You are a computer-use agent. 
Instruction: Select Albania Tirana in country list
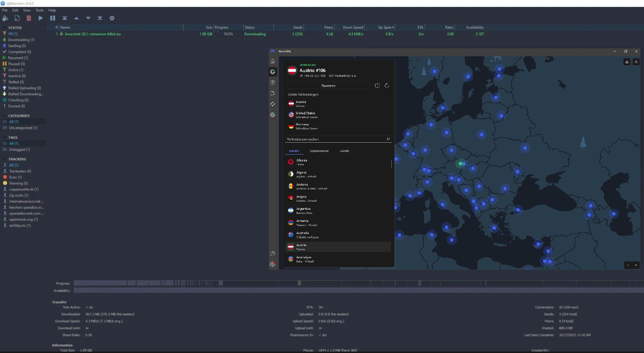point(338,162)
